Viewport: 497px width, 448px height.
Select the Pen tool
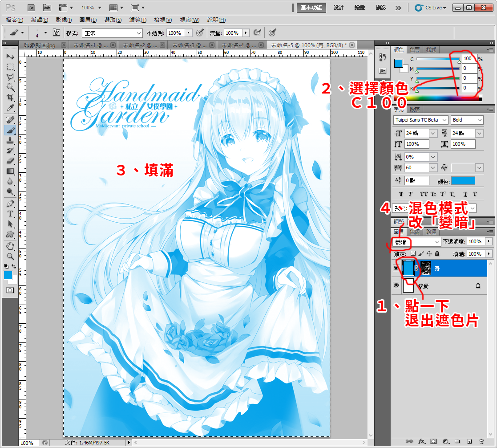(x=10, y=204)
